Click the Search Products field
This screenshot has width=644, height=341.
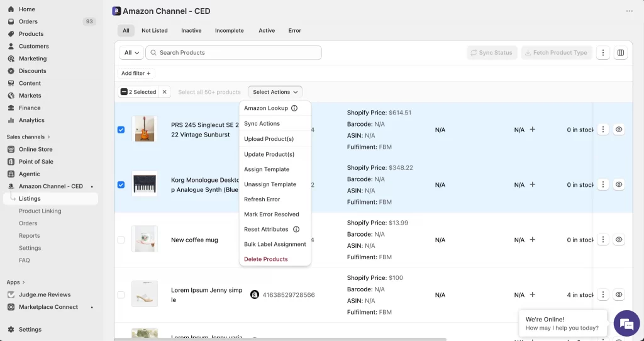(x=233, y=53)
